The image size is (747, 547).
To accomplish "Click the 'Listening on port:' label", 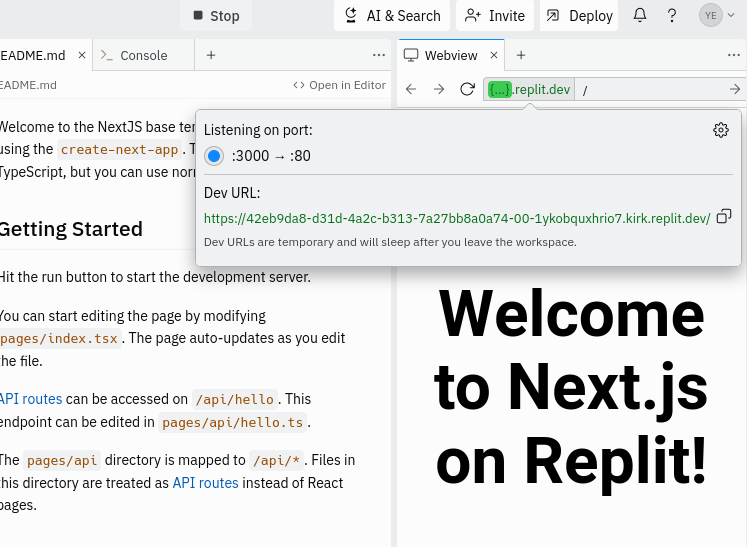I will click(258, 130).
